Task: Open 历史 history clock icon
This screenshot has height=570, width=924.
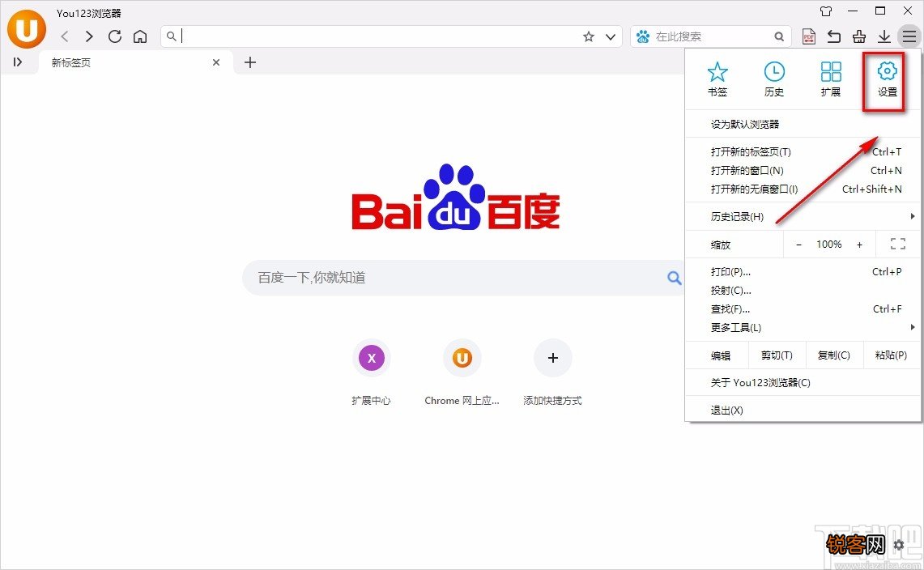Action: point(773,79)
